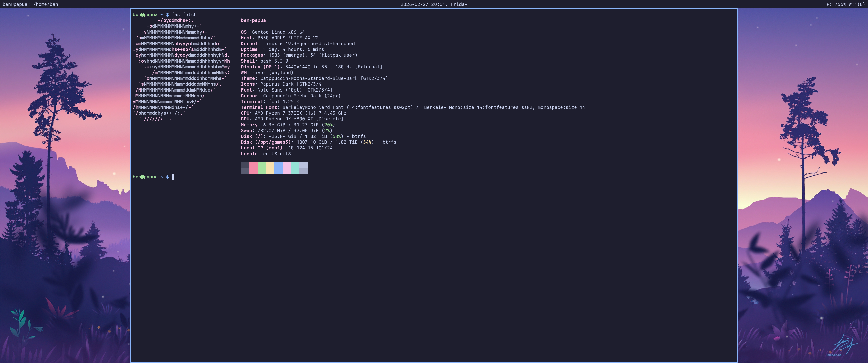Click the window title in top bar
The width and height of the screenshot is (868, 363).
[30, 4]
